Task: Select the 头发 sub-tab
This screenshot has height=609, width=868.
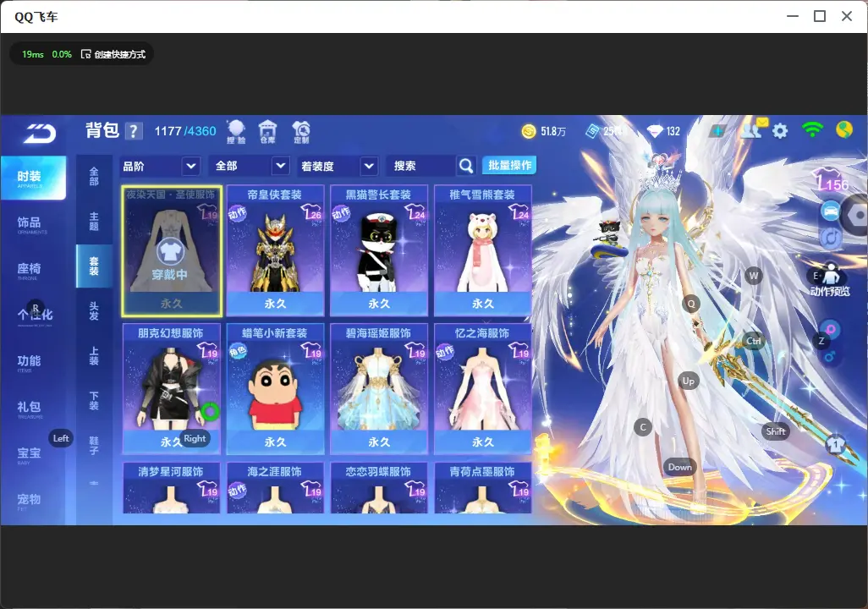Action: [94, 311]
